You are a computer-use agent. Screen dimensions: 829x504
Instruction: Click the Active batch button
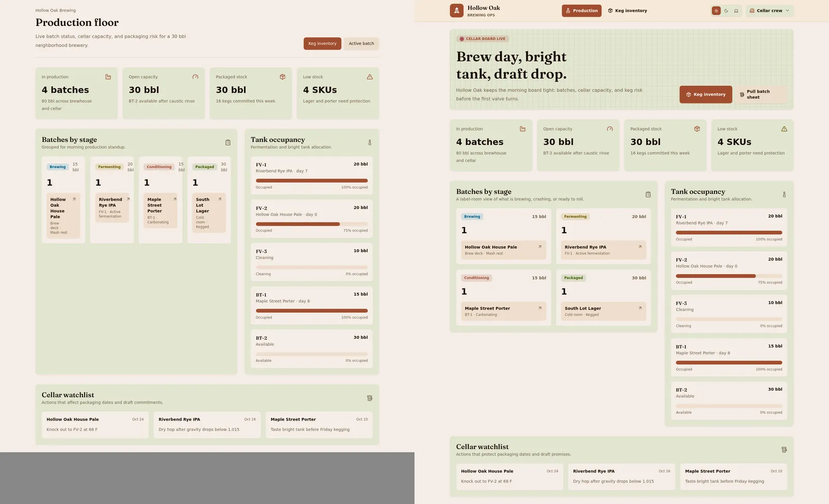[x=361, y=44]
